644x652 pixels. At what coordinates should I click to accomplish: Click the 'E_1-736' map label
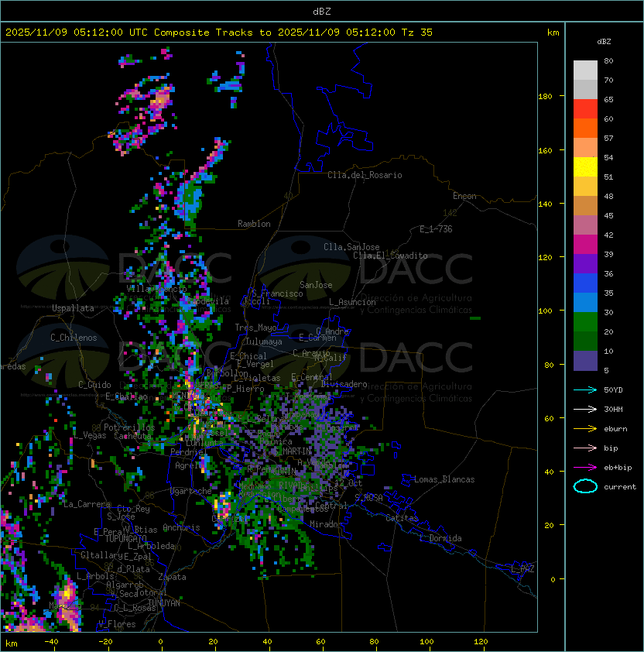point(436,229)
